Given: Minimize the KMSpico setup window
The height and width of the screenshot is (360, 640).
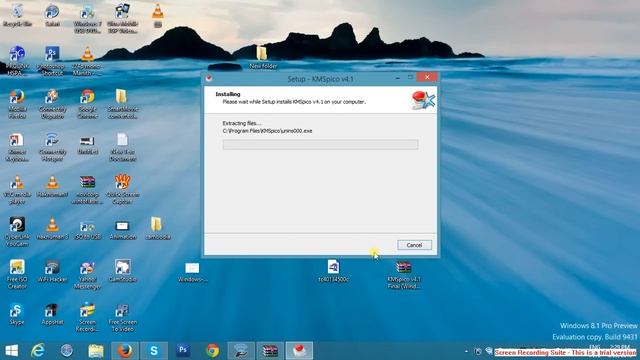Looking at the screenshot, I should [398, 77].
